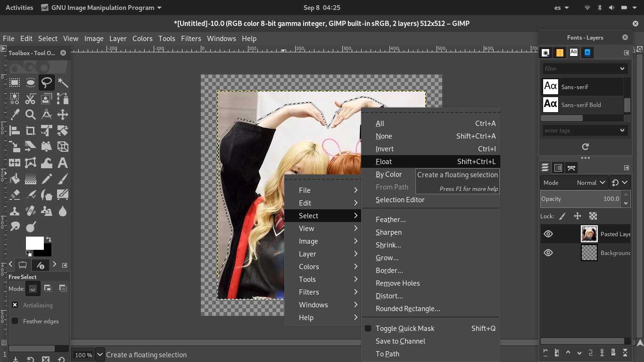The height and width of the screenshot is (362, 644).
Task: Switch to the Channels tab icon
Action: (x=558, y=168)
